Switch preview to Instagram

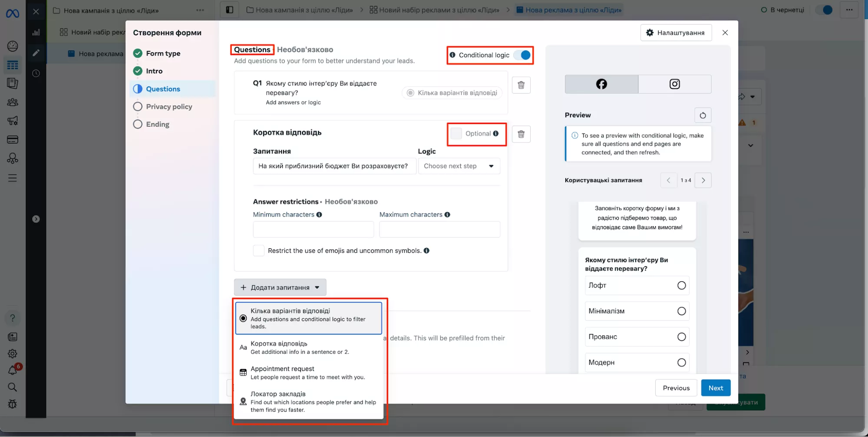point(674,84)
